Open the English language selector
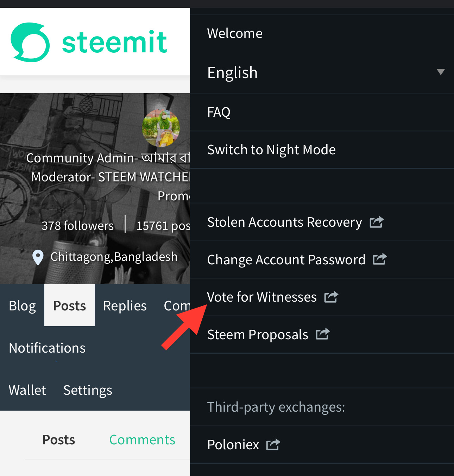This screenshot has height=476, width=454. coord(233,73)
